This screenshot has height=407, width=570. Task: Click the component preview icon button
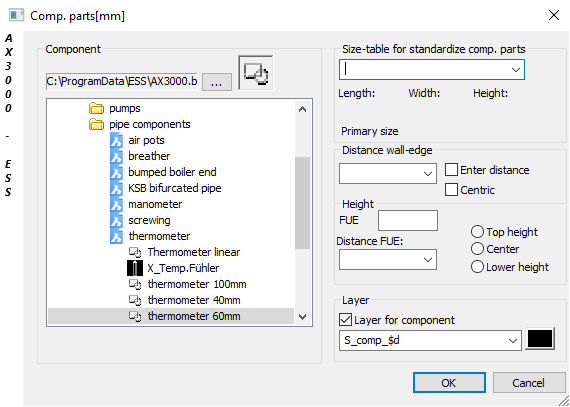pyautogui.click(x=256, y=73)
